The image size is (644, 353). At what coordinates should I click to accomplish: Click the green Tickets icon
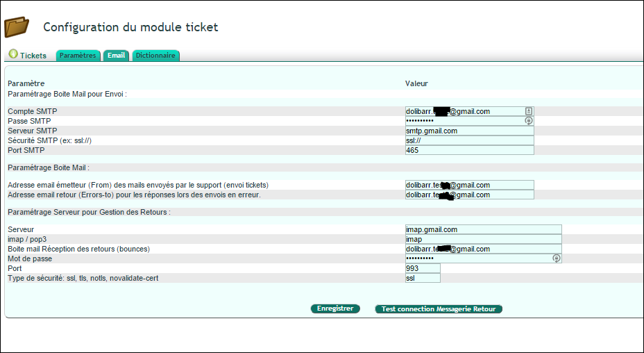[13, 54]
